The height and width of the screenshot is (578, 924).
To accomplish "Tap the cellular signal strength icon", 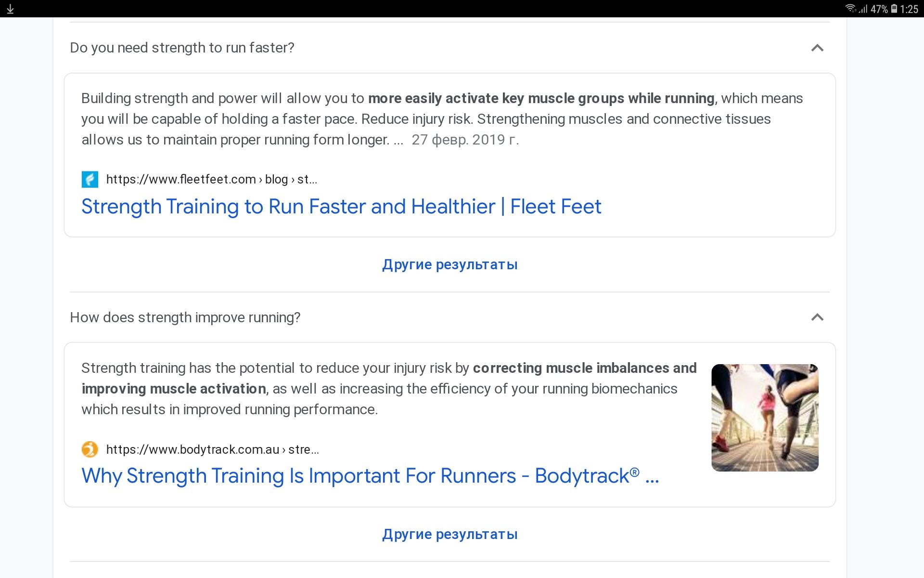I will [x=863, y=9].
